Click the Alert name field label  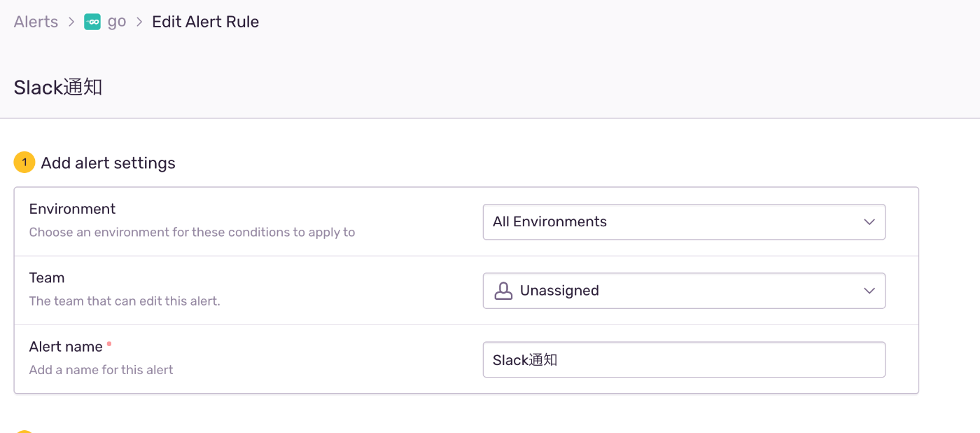pyautogui.click(x=66, y=346)
